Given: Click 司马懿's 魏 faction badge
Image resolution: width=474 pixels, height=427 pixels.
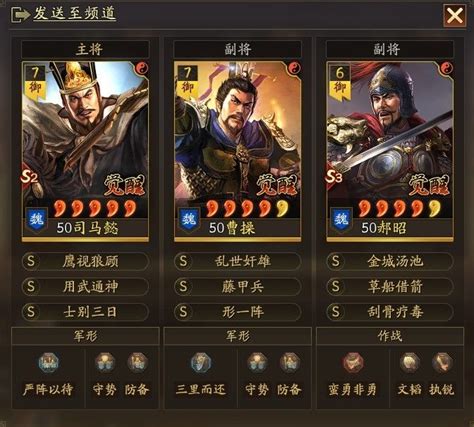Looking at the screenshot, I should click(36, 219).
